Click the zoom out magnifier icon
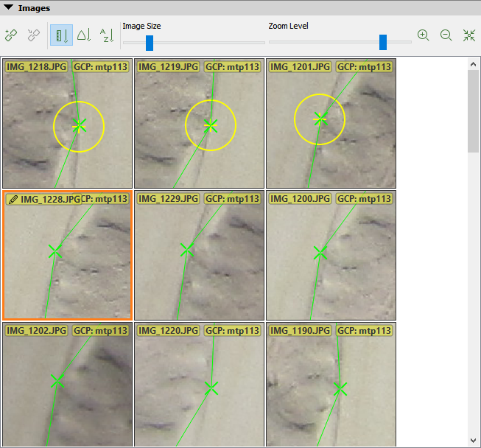Image resolution: width=481 pixels, height=448 pixels. [446, 35]
